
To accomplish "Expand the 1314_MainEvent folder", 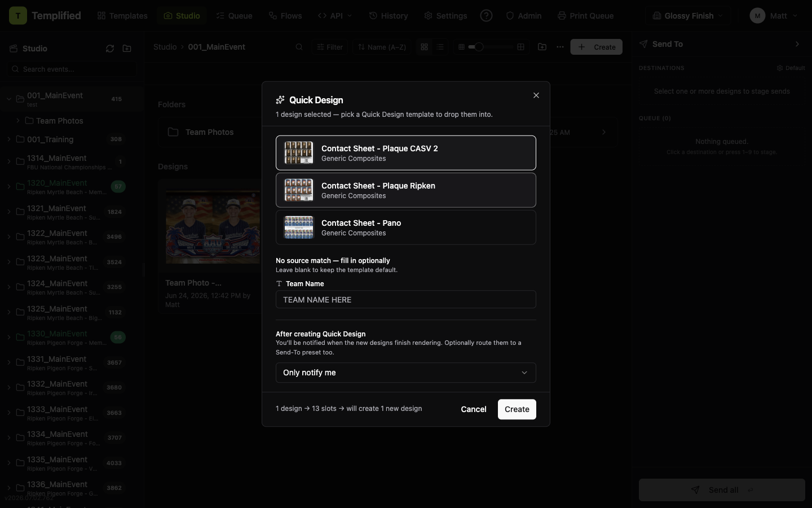I will (x=9, y=161).
